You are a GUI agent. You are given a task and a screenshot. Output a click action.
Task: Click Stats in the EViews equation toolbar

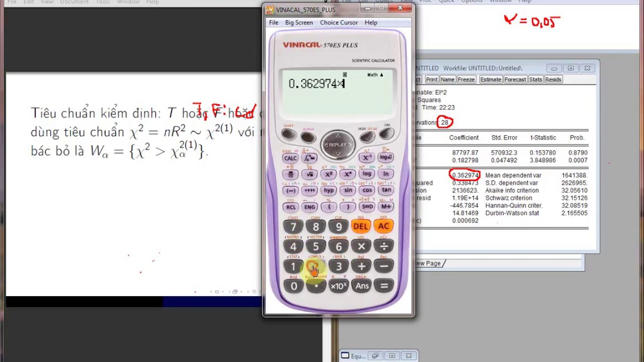point(535,79)
